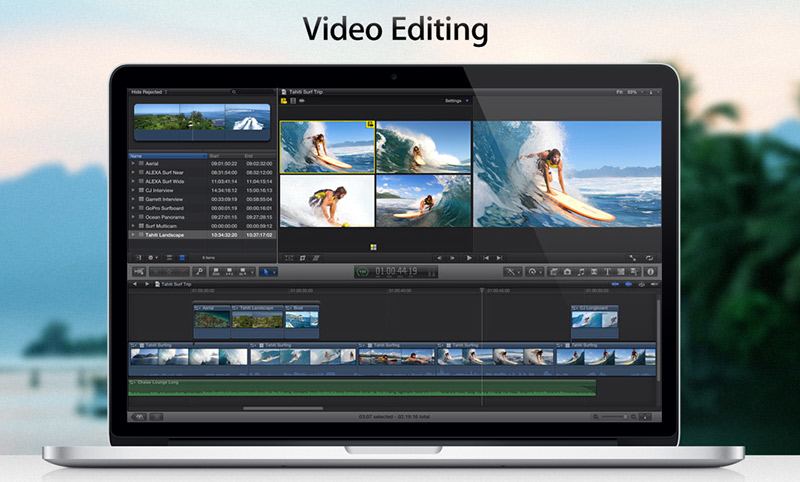Viewport: 800px width, 482px height.
Task: Go to next edit point
Action: [499, 258]
